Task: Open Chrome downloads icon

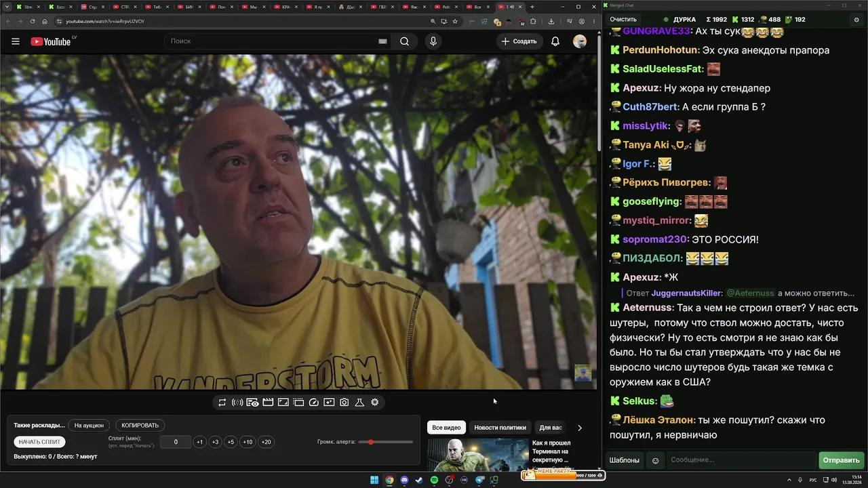Action: 551,21
